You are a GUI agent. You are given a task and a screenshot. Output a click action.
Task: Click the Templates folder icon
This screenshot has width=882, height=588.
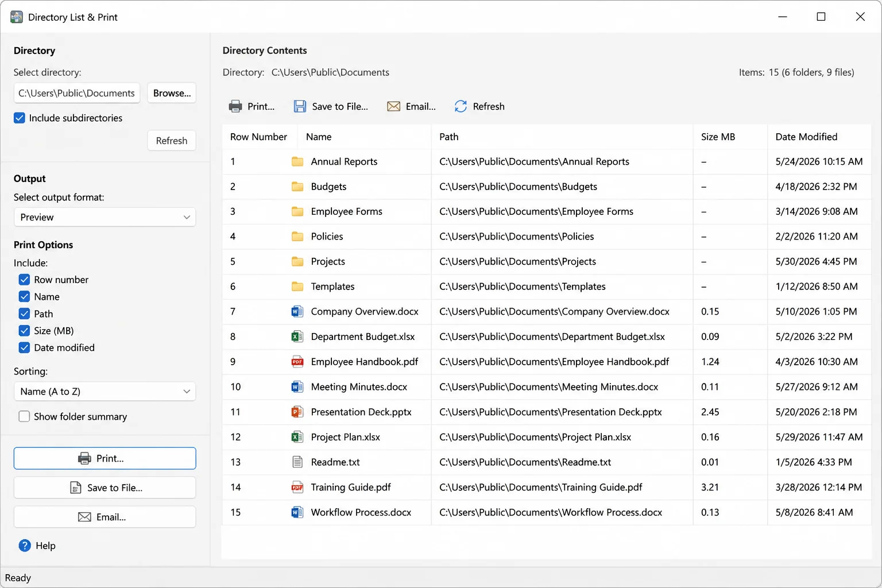pyautogui.click(x=297, y=287)
